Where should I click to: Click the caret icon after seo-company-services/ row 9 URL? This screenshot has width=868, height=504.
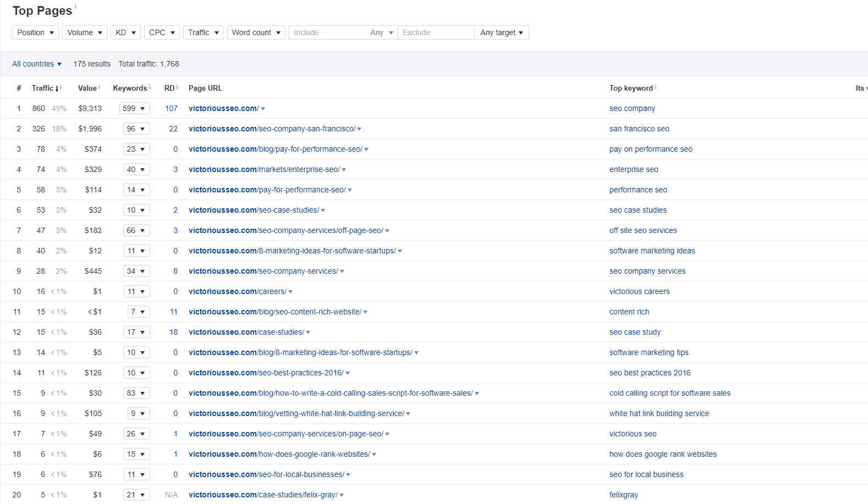tap(342, 272)
